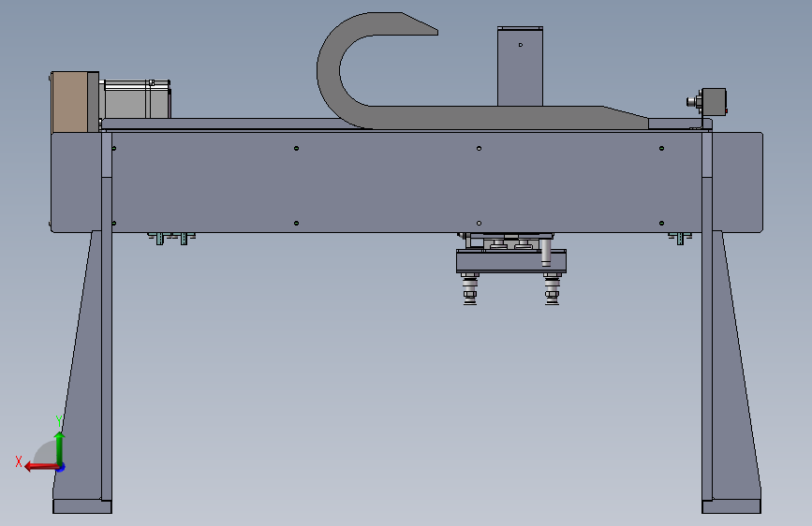Image resolution: width=812 pixels, height=526 pixels.
Task: Click the red X label of the triad
Action: tap(19, 461)
